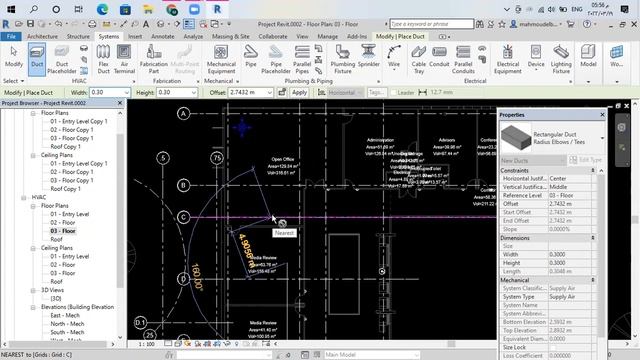Open the duct type selector dropdown
The height and width of the screenshot is (360, 640).
(x=602, y=138)
